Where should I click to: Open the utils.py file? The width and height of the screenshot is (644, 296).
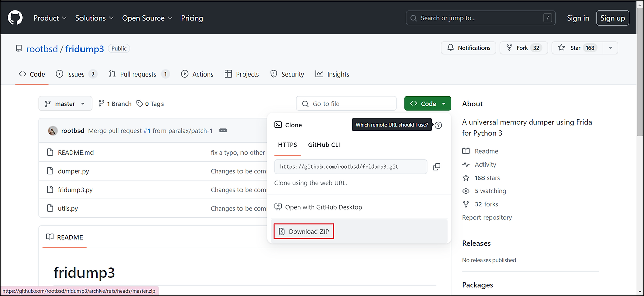pos(68,208)
